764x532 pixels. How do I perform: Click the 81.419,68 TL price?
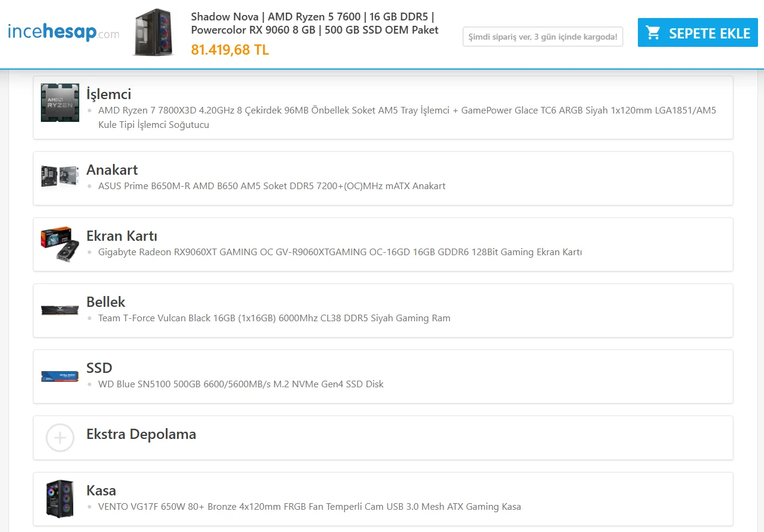click(x=230, y=50)
